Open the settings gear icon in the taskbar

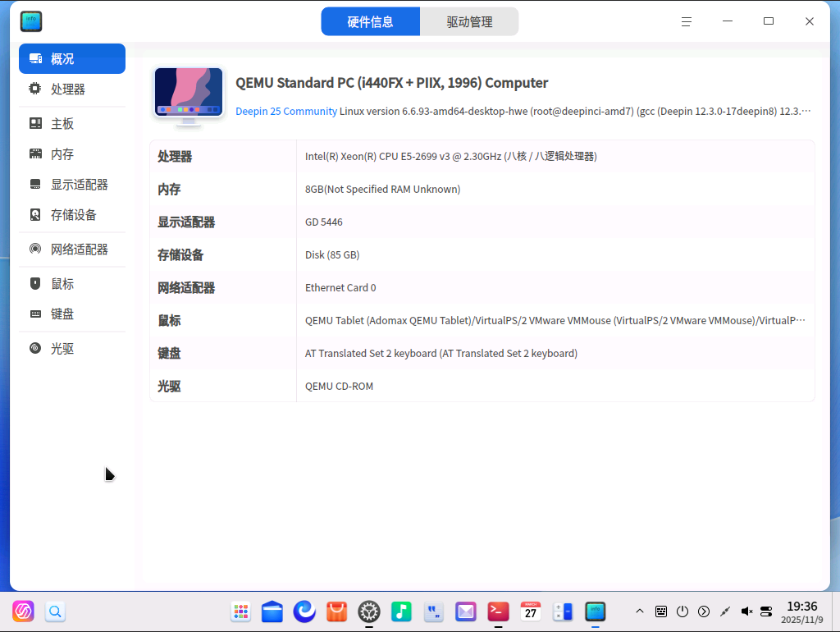369,611
